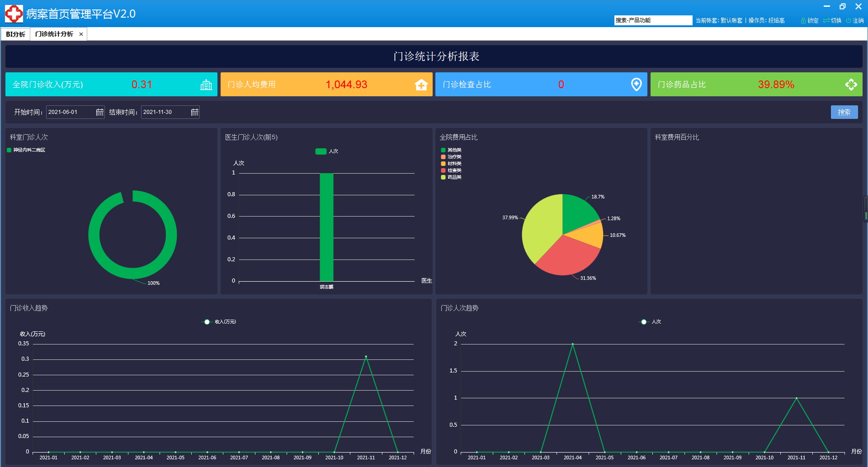Click the hospital building icon in revenue card
Screen dimensions: 868x467
point(206,85)
